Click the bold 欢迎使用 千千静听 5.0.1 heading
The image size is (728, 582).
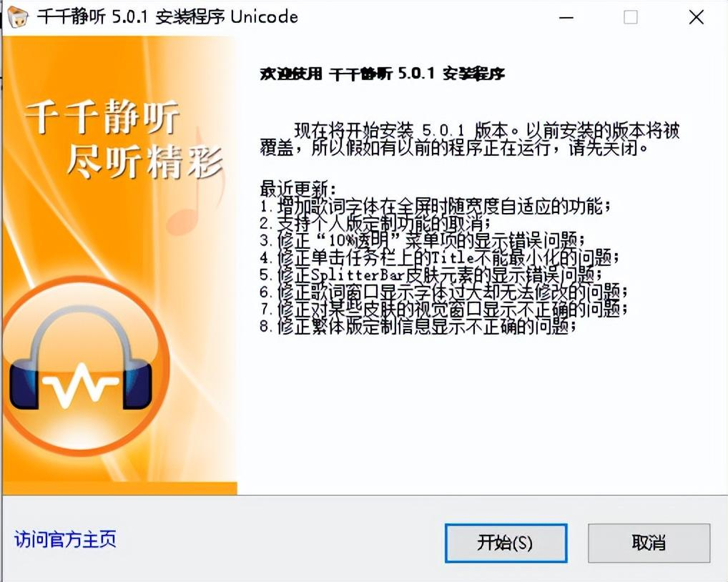pyautogui.click(x=382, y=74)
